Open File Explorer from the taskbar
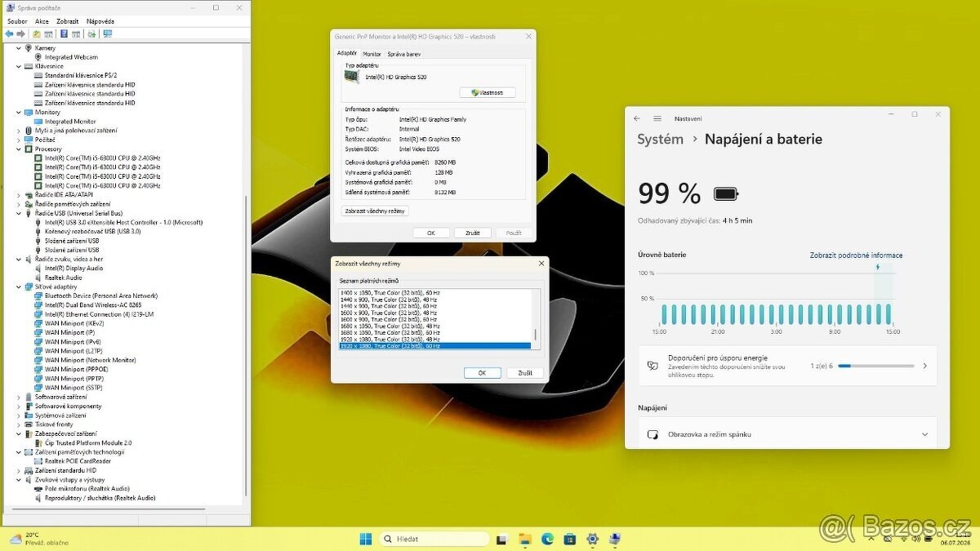The width and height of the screenshot is (980, 551). pyautogui.click(x=525, y=539)
